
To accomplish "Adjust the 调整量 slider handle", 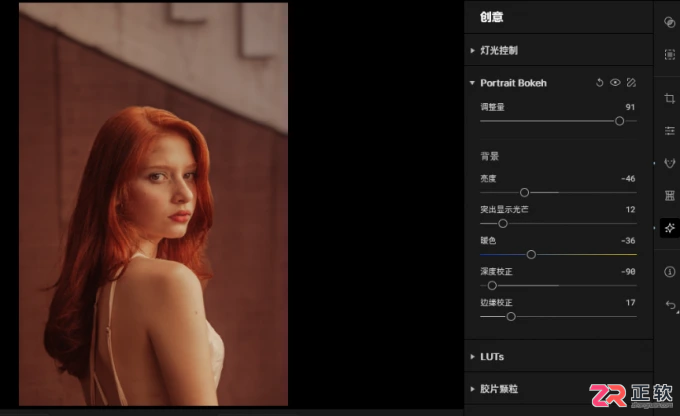I will click(x=619, y=121).
